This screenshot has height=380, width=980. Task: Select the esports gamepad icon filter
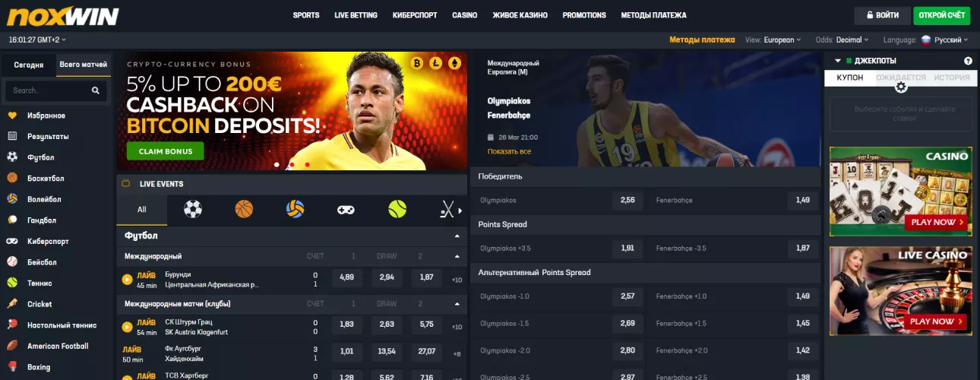[346, 209]
